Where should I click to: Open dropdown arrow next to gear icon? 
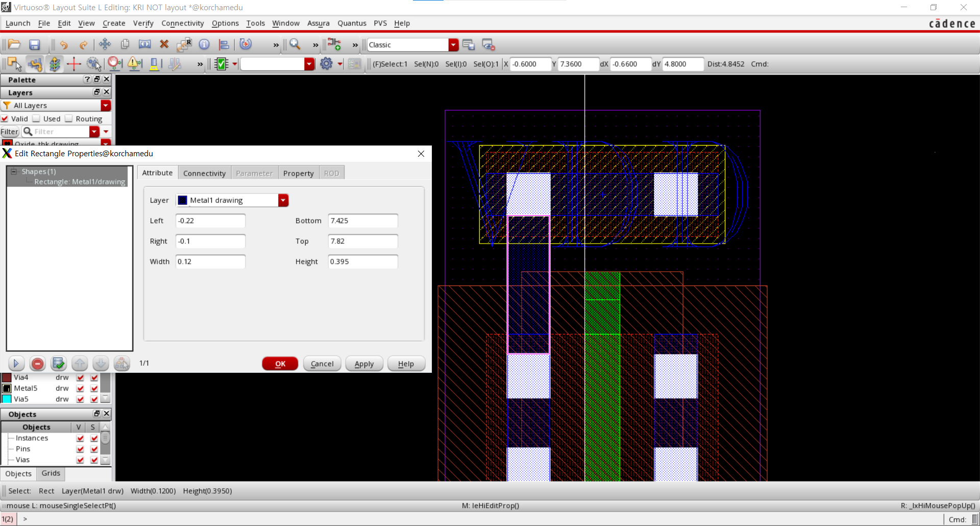coord(340,64)
